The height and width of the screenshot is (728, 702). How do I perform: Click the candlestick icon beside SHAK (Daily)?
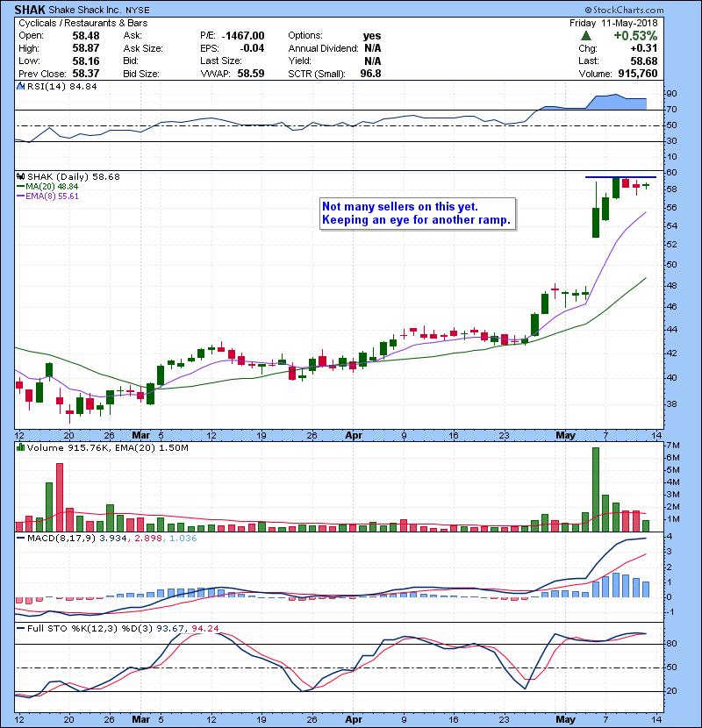20,176
